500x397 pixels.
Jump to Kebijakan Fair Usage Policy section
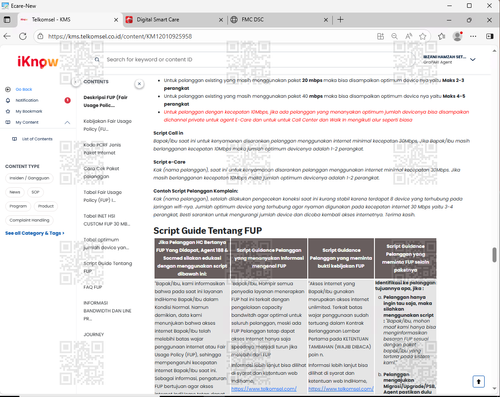(x=107, y=125)
